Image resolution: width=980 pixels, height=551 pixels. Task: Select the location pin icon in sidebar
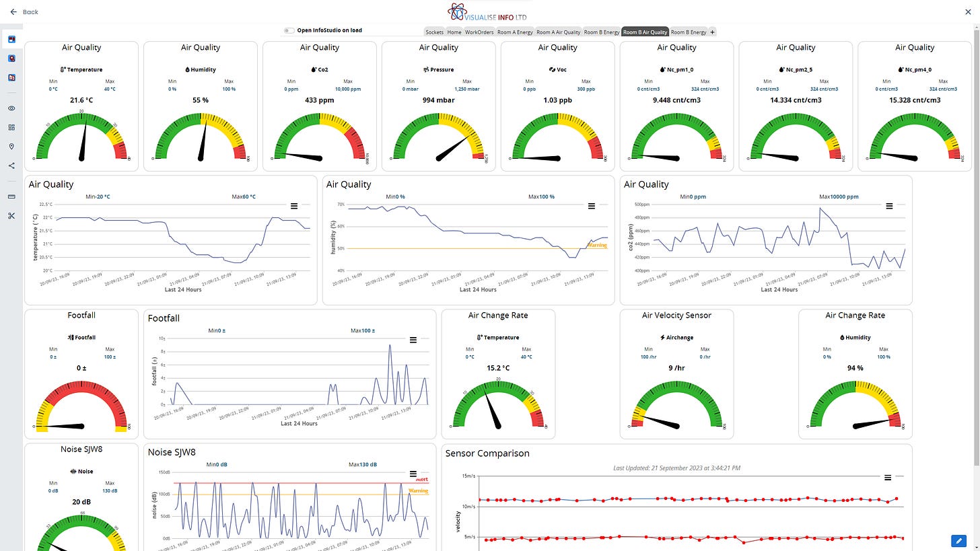pos(11,147)
